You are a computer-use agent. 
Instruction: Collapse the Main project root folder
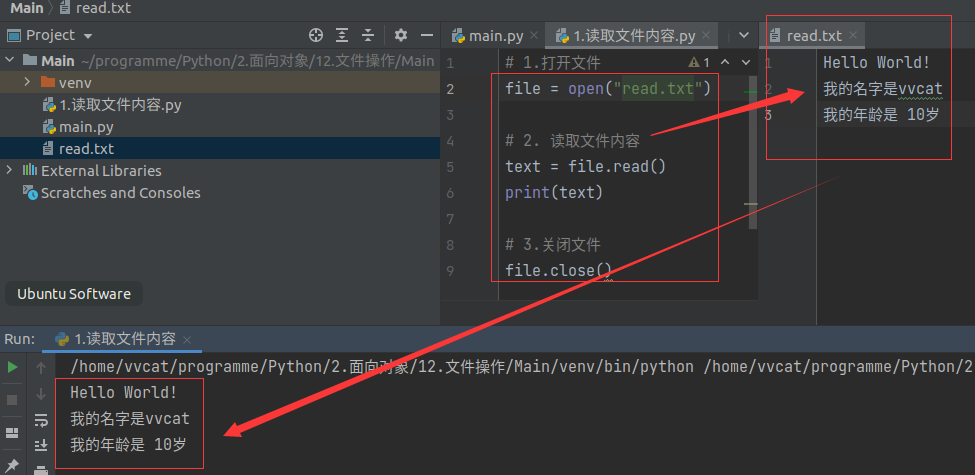click(x=10, y=60)
